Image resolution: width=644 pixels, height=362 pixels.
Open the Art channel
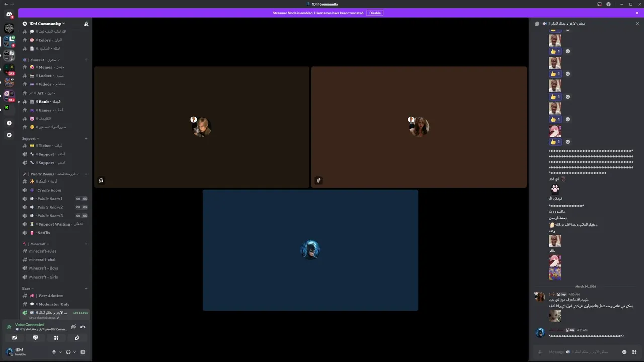click(55, 93)
